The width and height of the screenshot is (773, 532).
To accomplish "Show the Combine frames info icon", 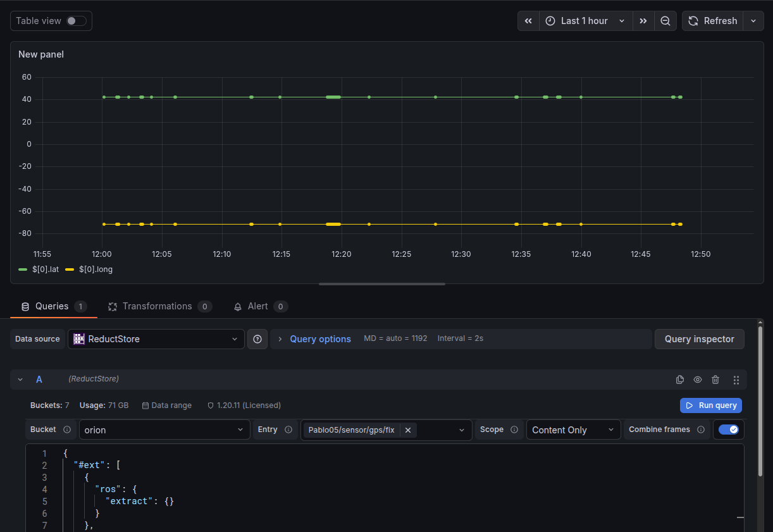I will tap(701, 430).
